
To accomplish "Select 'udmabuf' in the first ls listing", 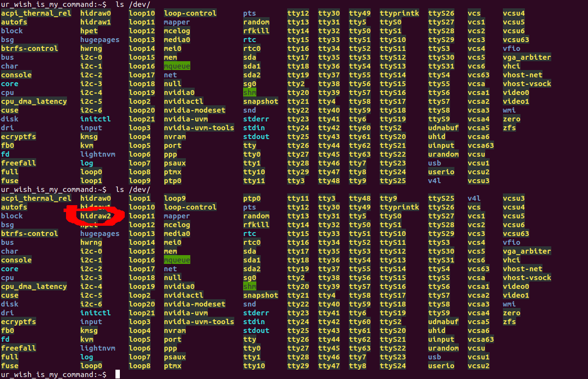I will pyautogui.click(x=444, y=128).
